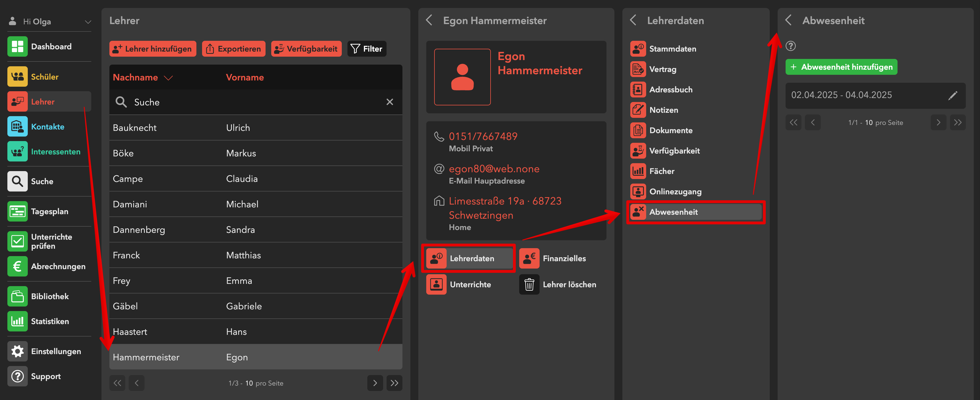The width and height of the screenshot is (980, 400).
Task: Click the trash icon Lehrer löschen
Action: [529, 284]
